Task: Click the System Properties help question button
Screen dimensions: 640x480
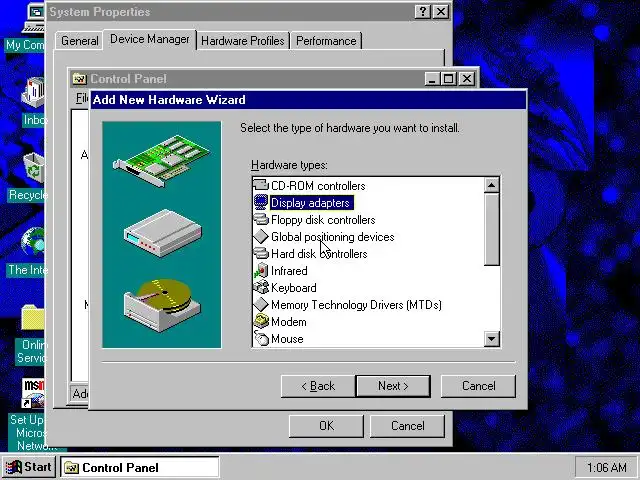Action: (x=422, y=11)
